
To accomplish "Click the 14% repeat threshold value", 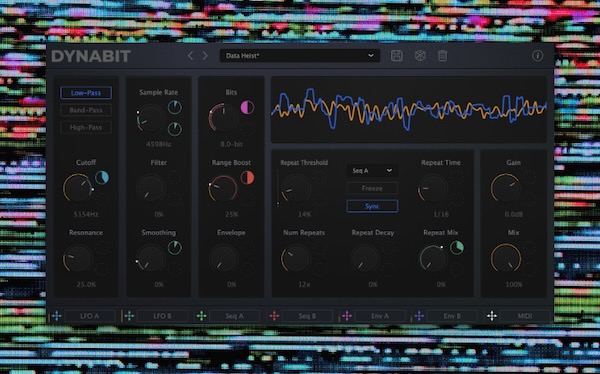I will [x=304, y=214].
